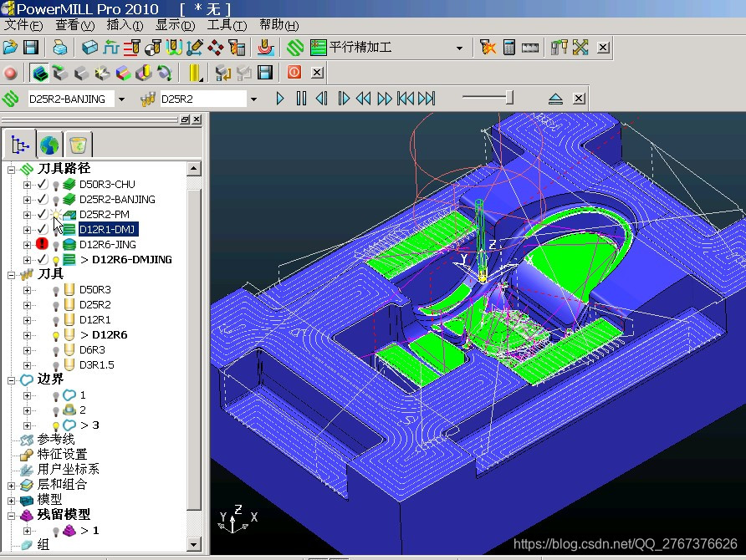Select the 参考线 tree item
Image resolution: width=746 pixels, height=560 pixels.
point(56,440)
